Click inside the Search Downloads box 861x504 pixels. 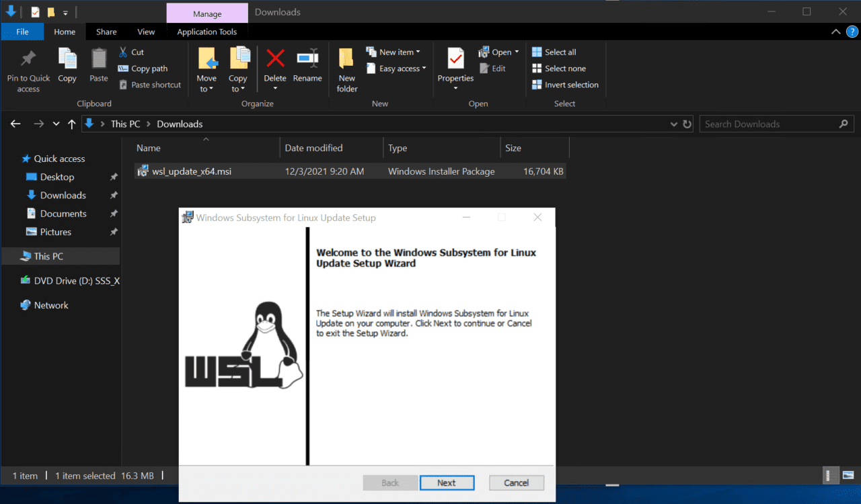point(767,124)
